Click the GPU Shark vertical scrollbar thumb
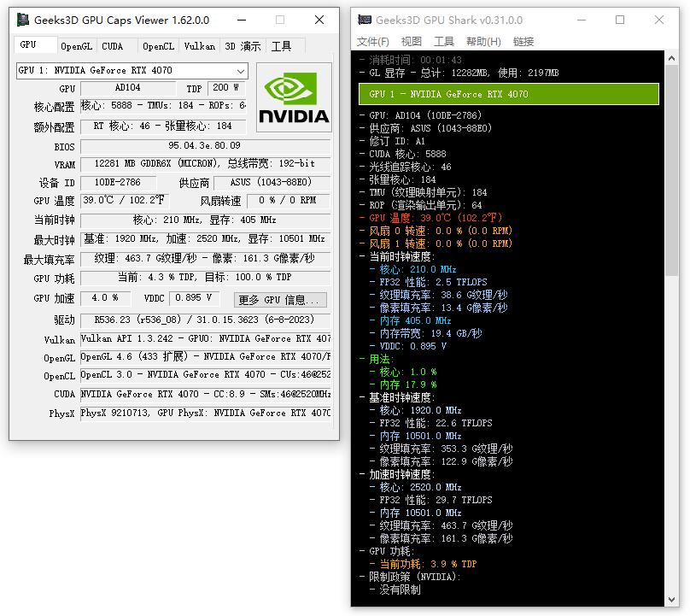 click(x=671, y=170)
